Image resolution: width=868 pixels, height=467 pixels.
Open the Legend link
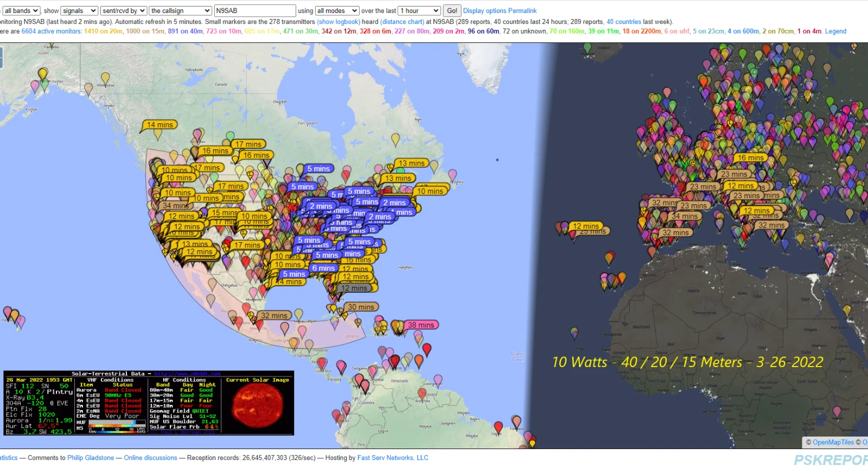click(x=835, y=31)
